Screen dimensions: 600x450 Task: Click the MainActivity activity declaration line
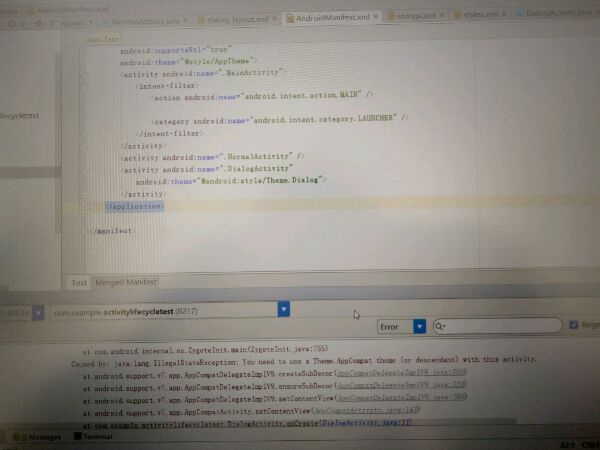pos(202,73)
